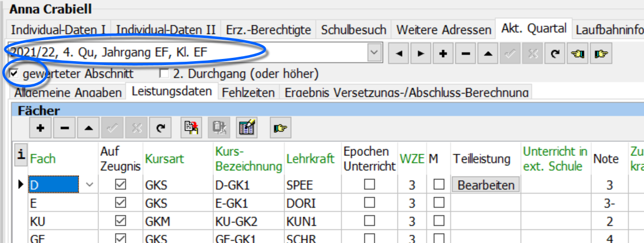Image resolution: width=644 pixels, height=243 pixels.
Task: Click document import icon in Fächer toolbar
Action: click(x=192, y=128)
